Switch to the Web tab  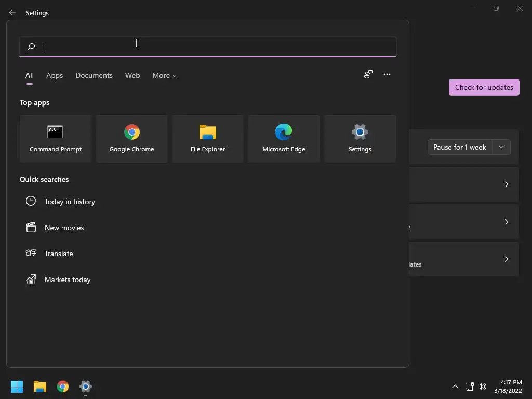(132, 76)
